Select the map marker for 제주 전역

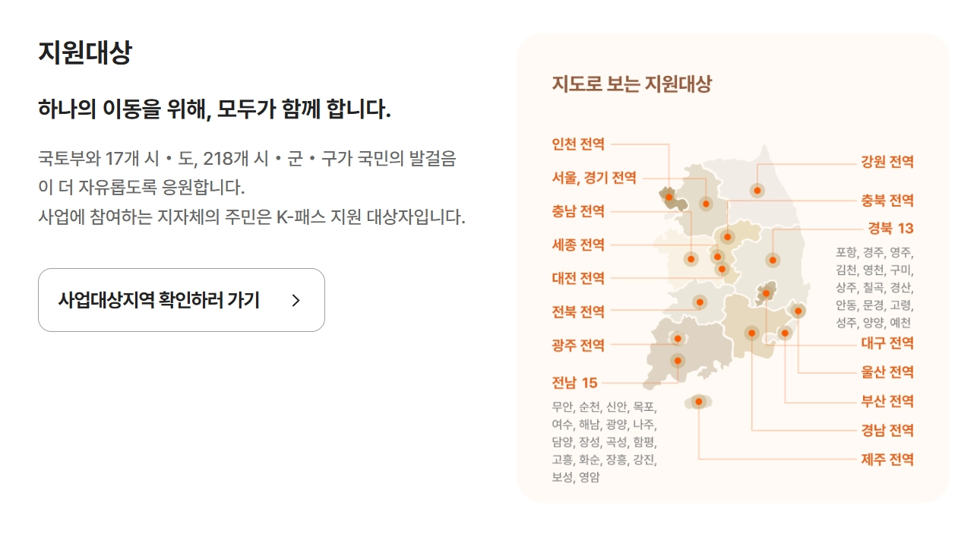(x=699, y=400)
